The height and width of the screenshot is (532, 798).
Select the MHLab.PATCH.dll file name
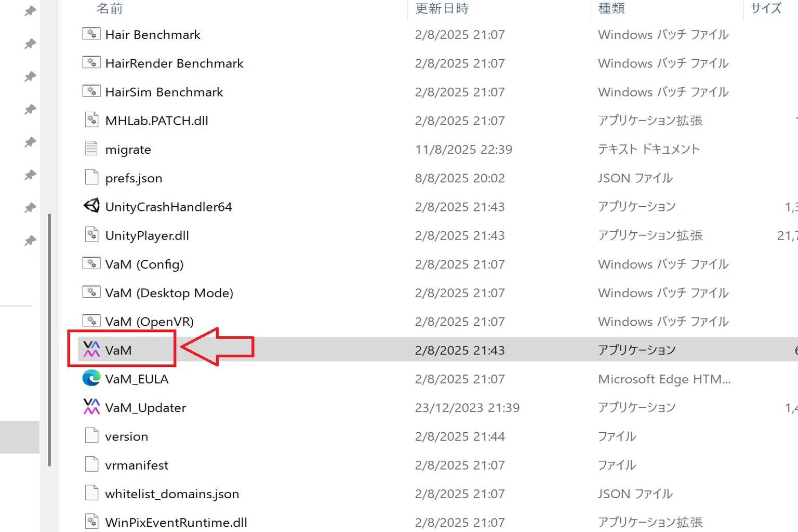[x=157, y=121]
